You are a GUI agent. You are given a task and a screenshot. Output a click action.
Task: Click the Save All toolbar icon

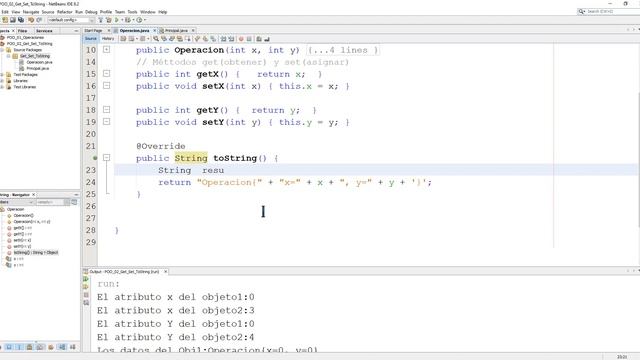click(x=21, y=20)
